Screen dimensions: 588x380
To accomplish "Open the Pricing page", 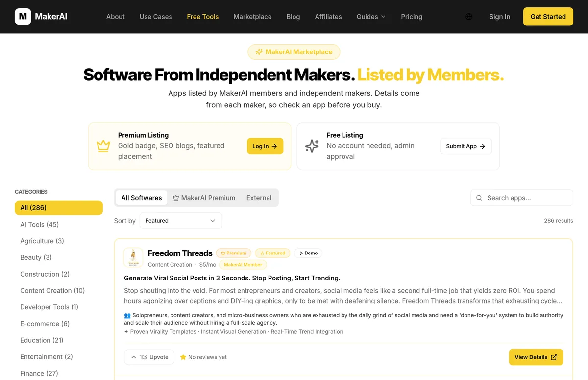I will pyautogui.click(x=412, y=17).
